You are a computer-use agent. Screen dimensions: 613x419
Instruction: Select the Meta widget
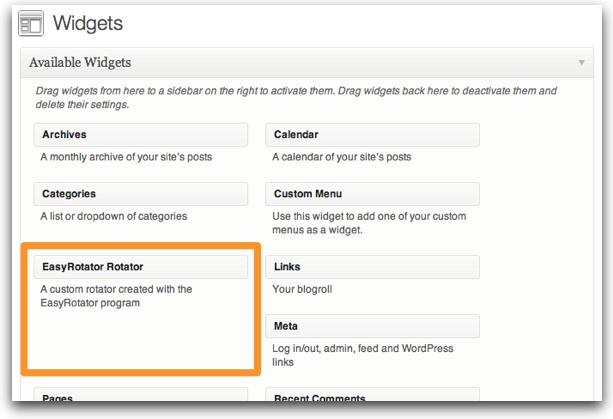372,326
